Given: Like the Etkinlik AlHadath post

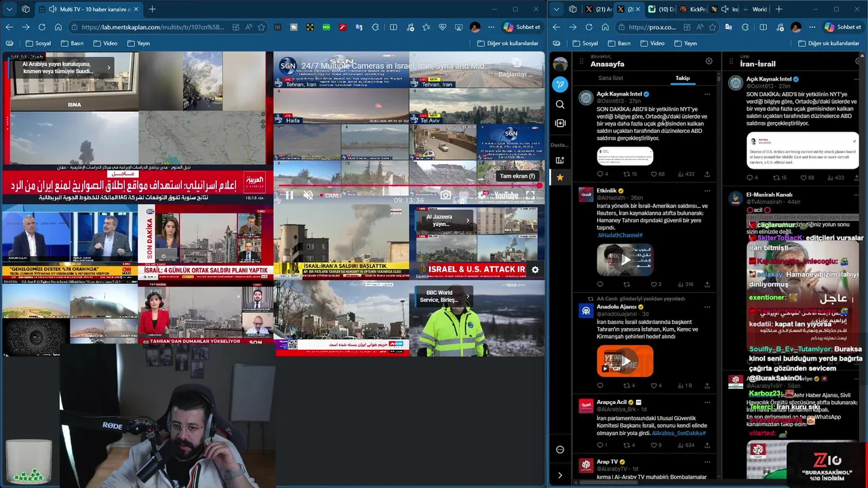Looking at the screenshot, I should pos(654,284).
